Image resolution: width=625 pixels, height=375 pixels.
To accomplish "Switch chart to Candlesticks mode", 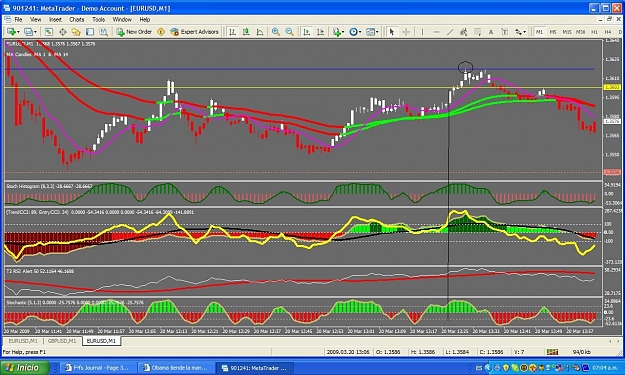I will pyautogui.click(x=246, y=32).
